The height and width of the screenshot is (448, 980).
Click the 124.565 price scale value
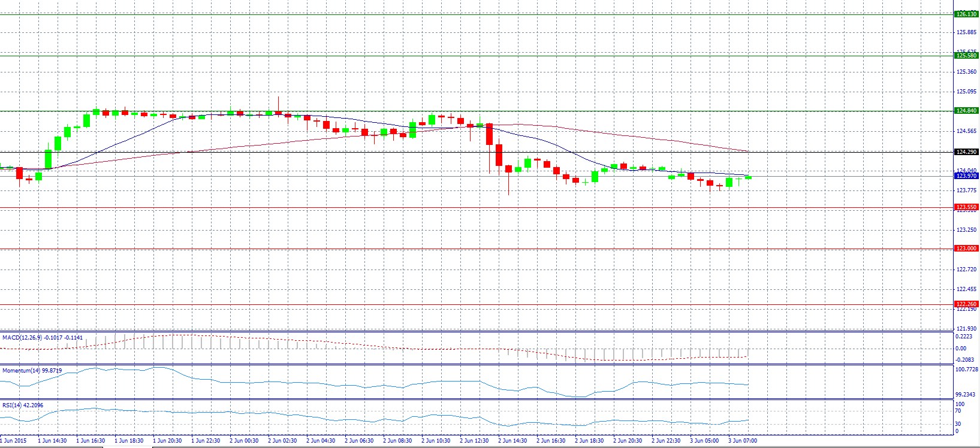[x=966, y=131]
